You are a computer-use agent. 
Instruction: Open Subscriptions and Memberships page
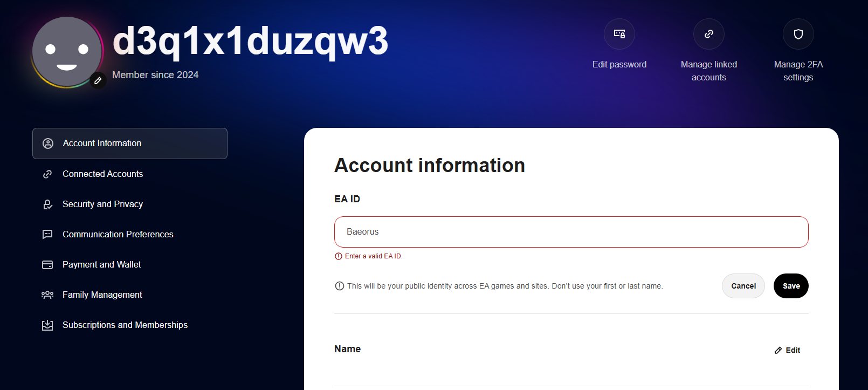click(x=125, y=325)
